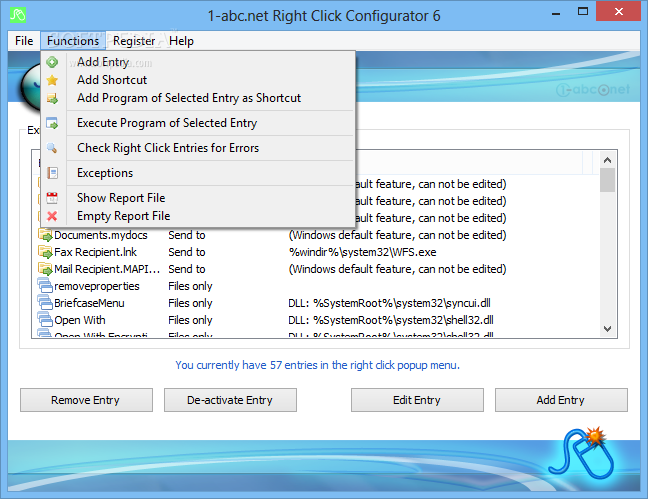648x499 pixels.
Task: Select Add Program of Selected Entry as Shortcut
Action: pos(198,98)
